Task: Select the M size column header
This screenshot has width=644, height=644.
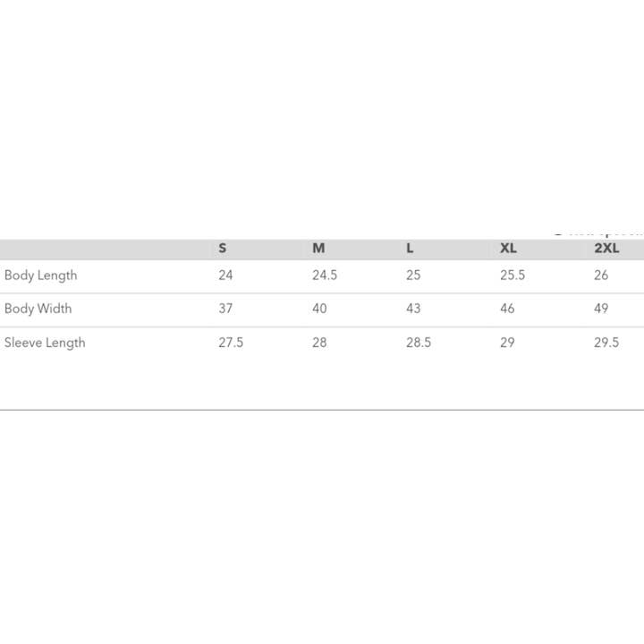Action: click(318, 249)
